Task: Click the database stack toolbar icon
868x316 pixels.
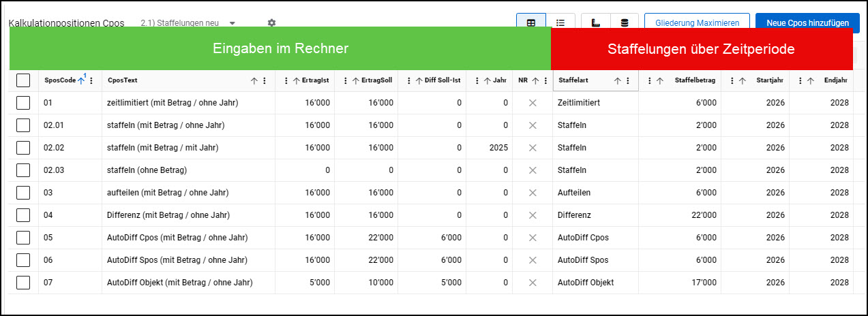Action: coord(625,22)
